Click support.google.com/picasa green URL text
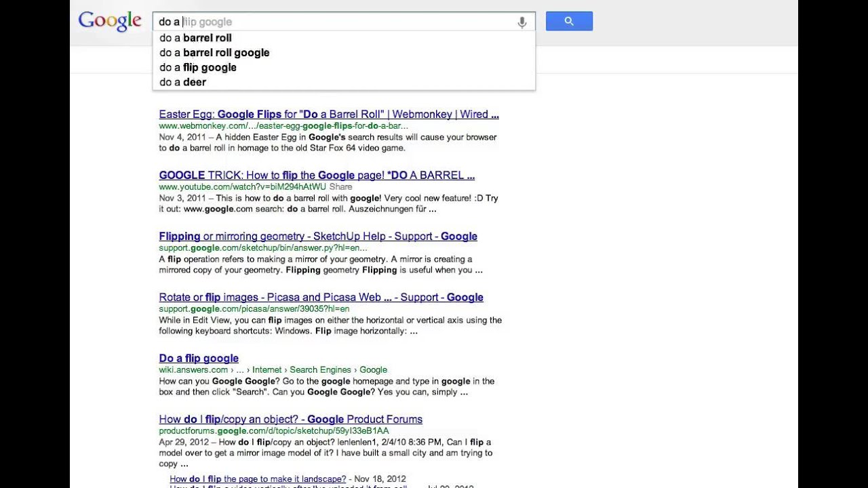 [x=254, y=309]
